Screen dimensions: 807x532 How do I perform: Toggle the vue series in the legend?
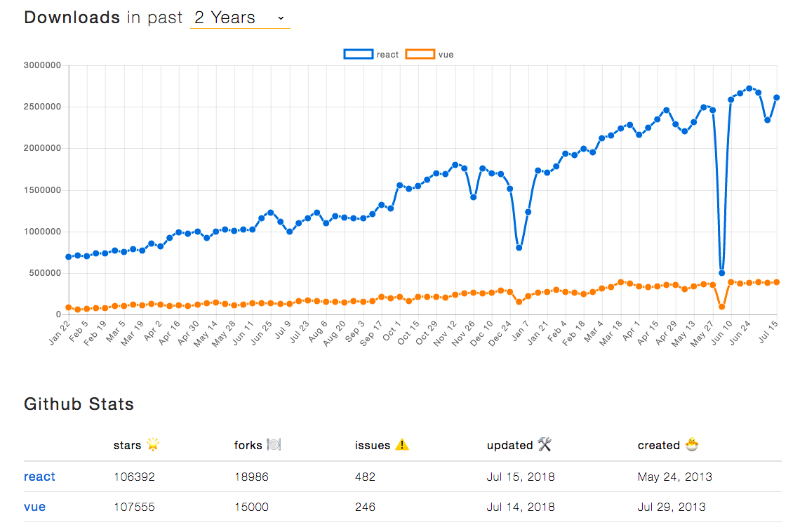click(446, 55)
